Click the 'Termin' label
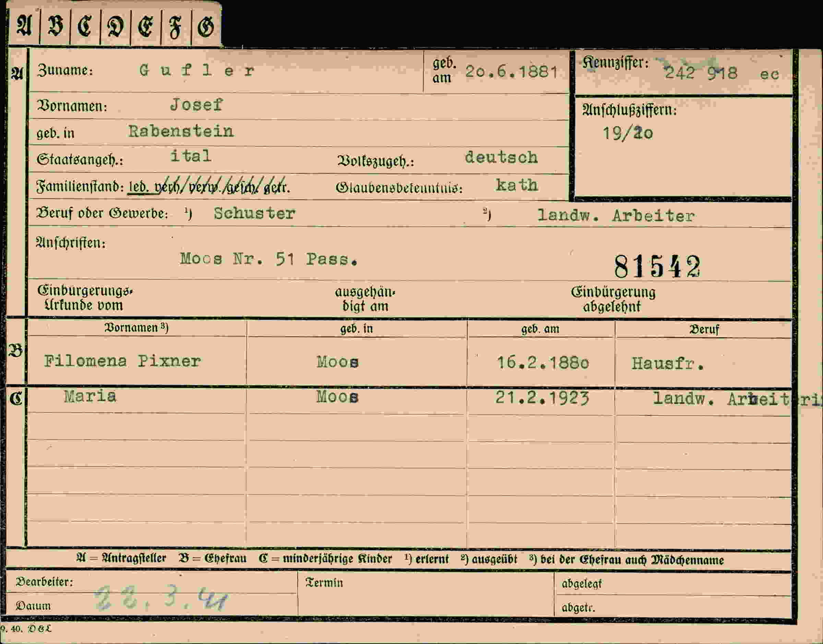This screenshot has width=823, height=644. 324,583
